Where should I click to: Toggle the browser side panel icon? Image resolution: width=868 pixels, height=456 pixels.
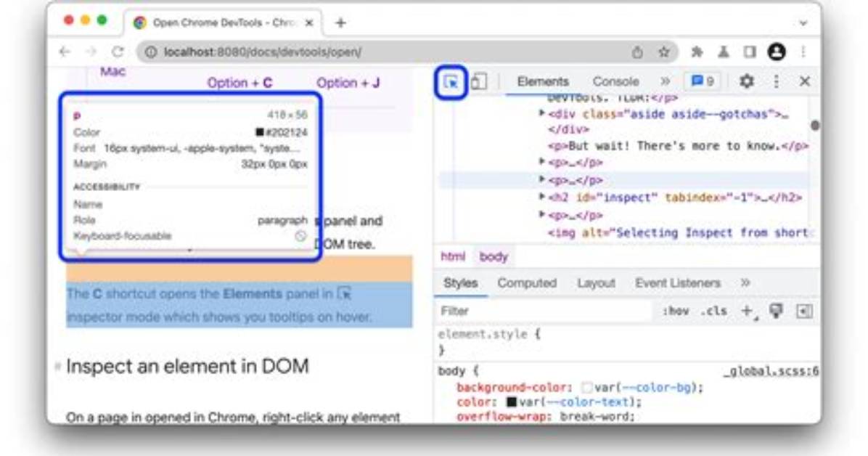point(750,52)
